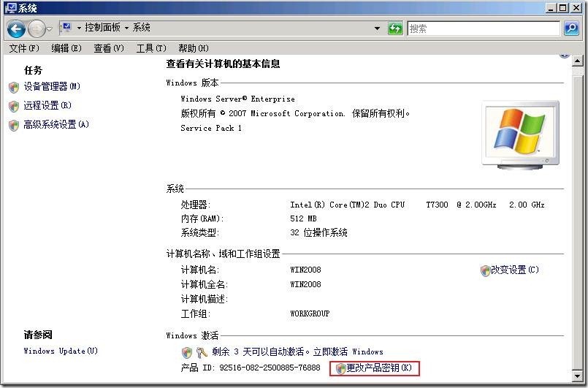This screenshot has height=388, width=588.
Task: Select the Service Pack 1 text
Action: (x=211, y=128)
